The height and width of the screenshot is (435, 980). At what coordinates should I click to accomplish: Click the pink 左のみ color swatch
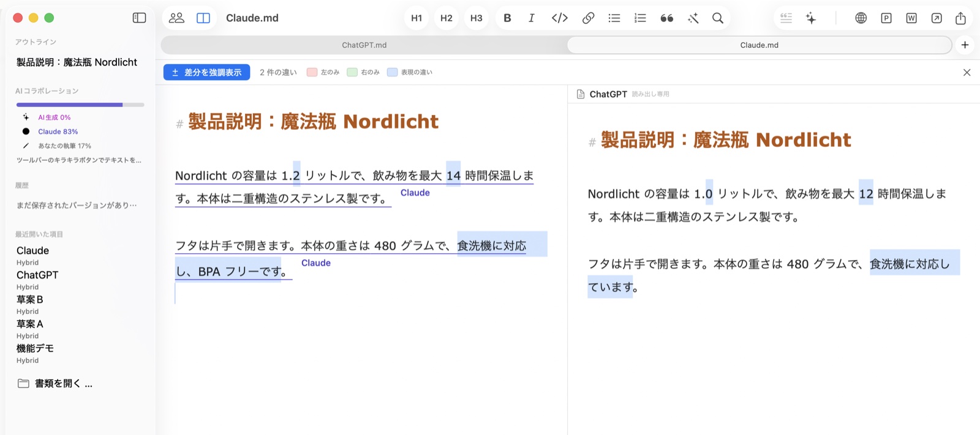(x=312, y=72)
